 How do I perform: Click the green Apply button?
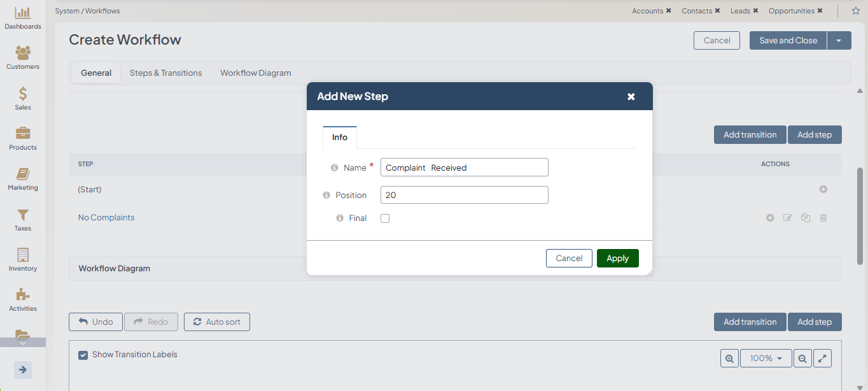(617, 259)
